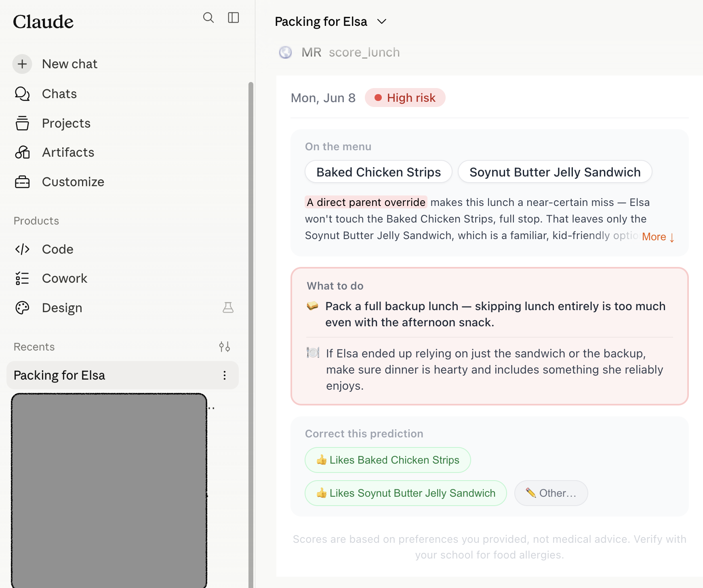The height and width of the screenshot is (588, 703).
Task: Click the Design palette icon
Action: (x=22, y=308)
